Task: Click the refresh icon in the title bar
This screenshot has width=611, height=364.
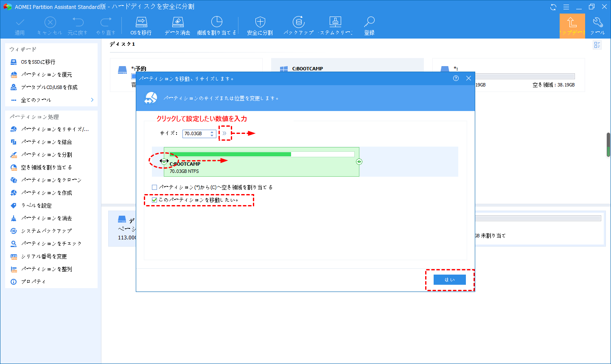Action: [553, 7]
